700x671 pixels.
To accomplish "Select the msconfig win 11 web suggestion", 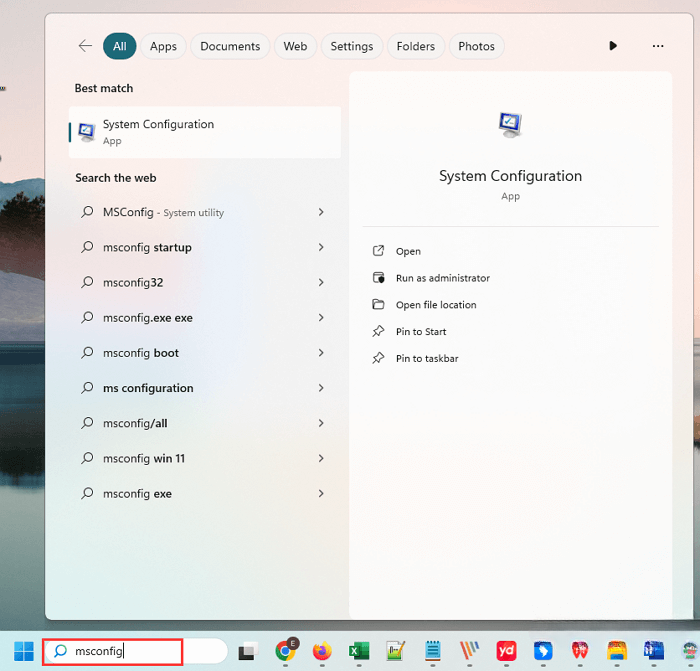I will [205, 458].
